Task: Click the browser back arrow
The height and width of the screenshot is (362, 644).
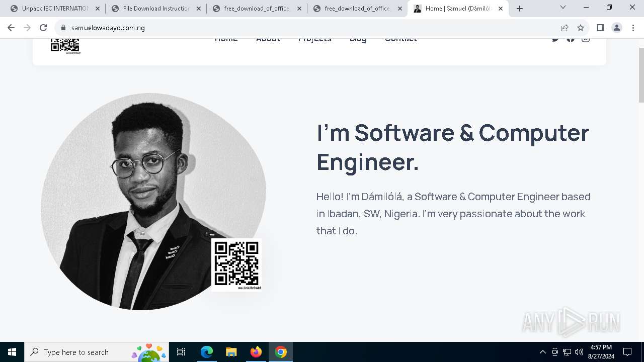Action: pyautogui.click(x=11, y=28)
